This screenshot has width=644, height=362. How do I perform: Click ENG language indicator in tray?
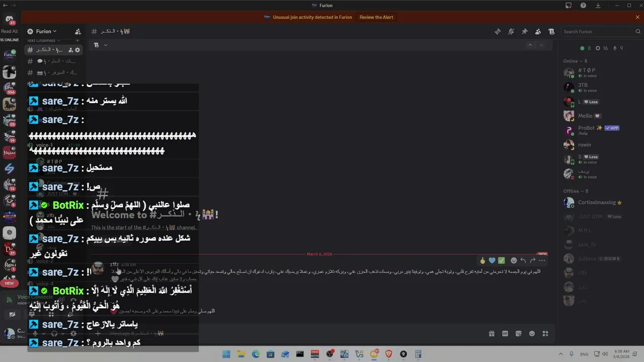tap(584, 354)
